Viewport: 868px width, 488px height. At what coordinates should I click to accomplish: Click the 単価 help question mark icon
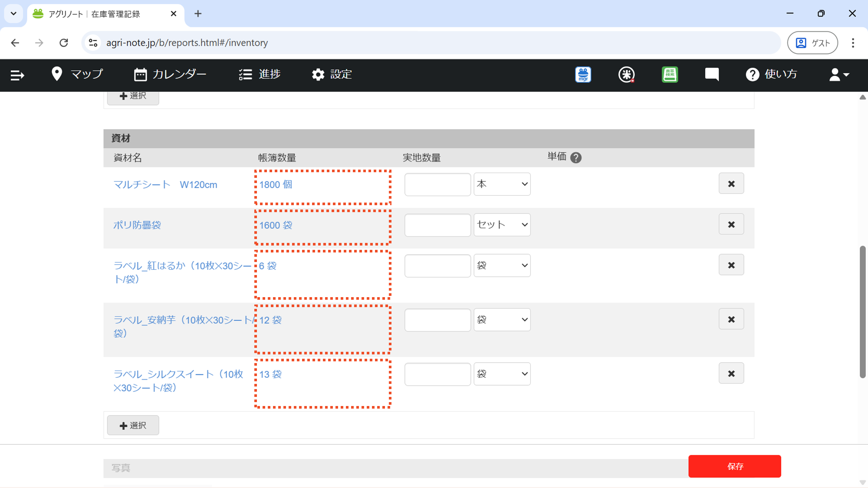[576, 157]
